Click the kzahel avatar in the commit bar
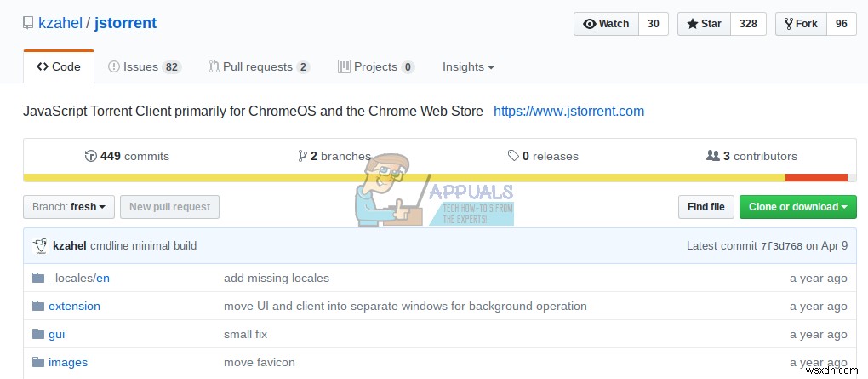 coord(40,245)
